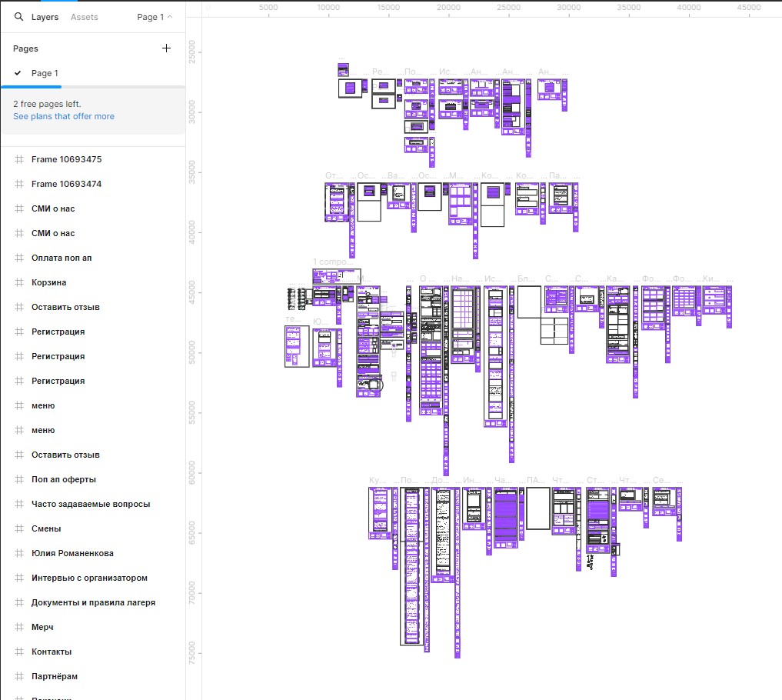Select layer Документы и правила лагеря
The height and width of the screenshot is (700, 782).
coord(93,603)
